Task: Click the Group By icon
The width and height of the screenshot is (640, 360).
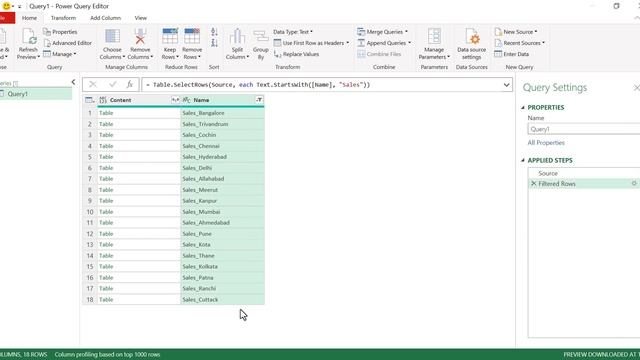Action: click(260, 36)
